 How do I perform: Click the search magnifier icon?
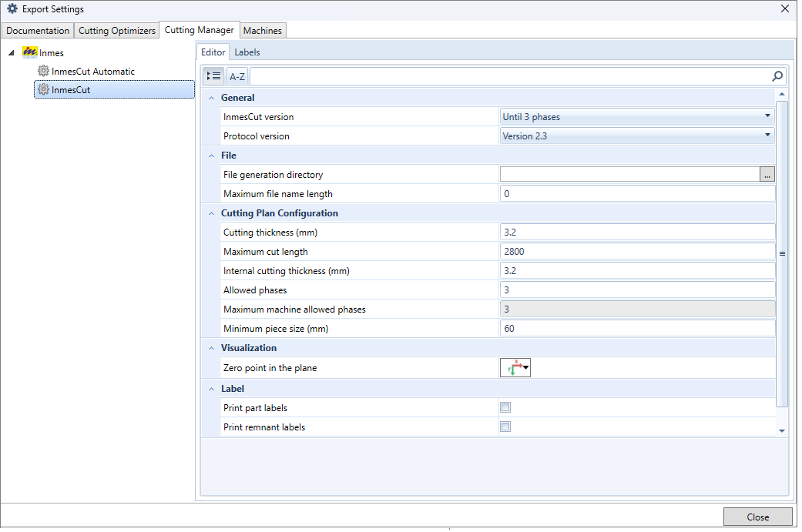[777, 76]
